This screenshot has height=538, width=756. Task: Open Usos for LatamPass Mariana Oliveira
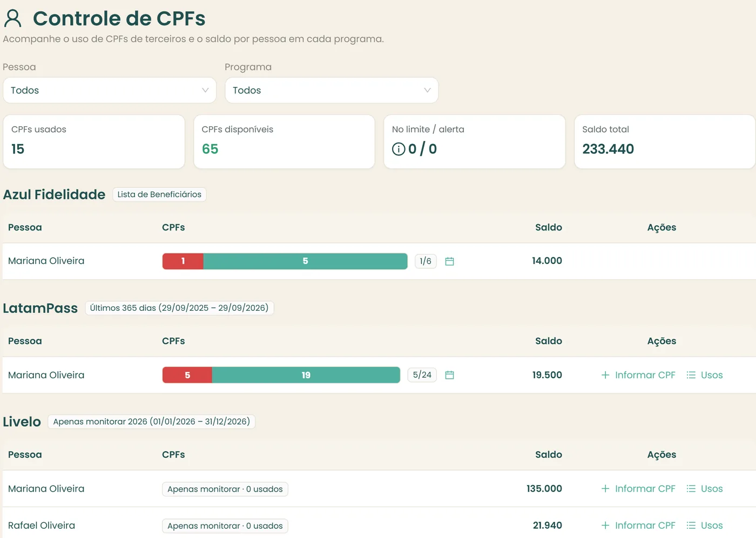(705, 375)
